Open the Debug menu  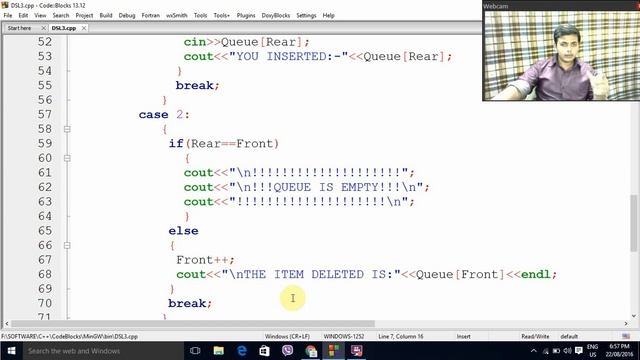(127, 16)
